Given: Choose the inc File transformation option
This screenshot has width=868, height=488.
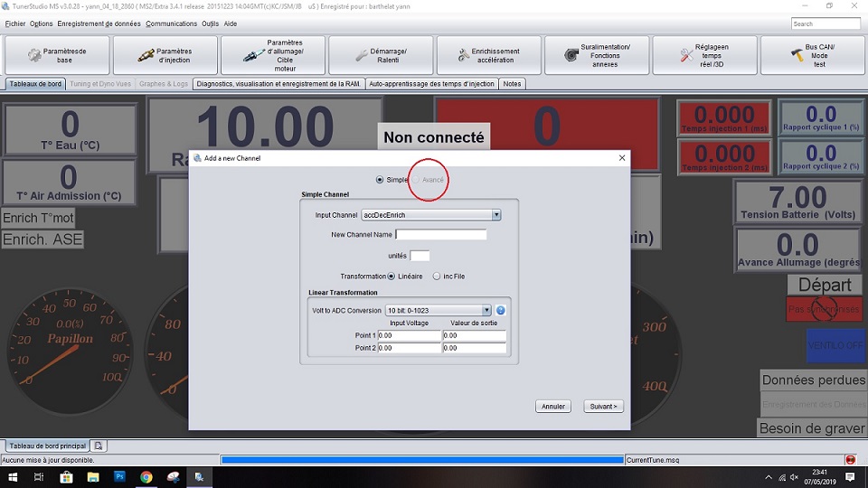Looking at the screenshot, I should pos(438,277).
